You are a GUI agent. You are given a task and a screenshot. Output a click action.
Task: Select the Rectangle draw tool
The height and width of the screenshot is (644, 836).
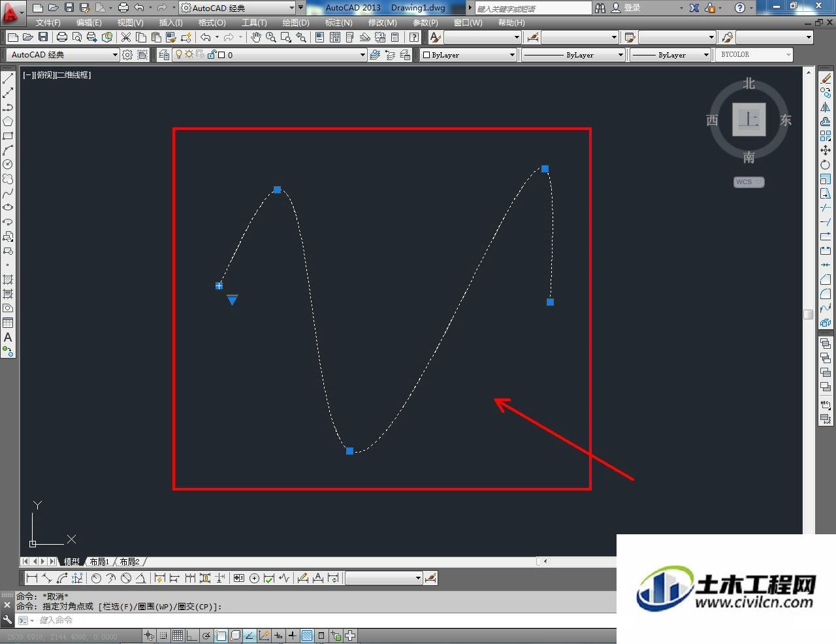click(x=8, y=136)
